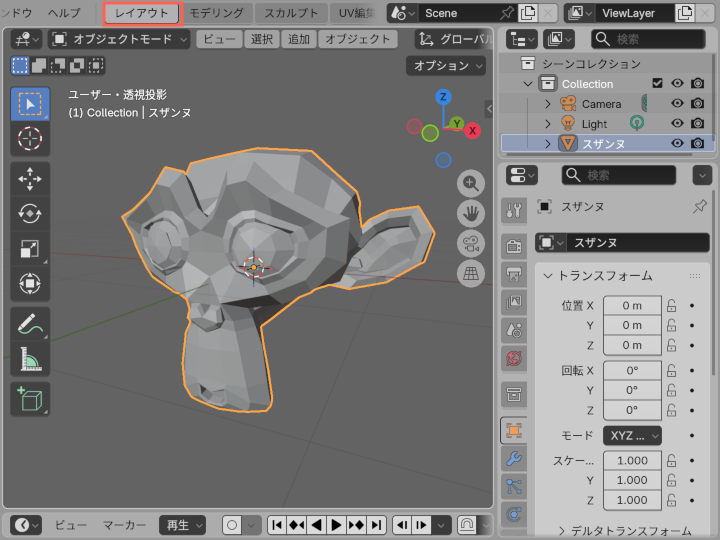720x540 pixels.
Task: Open the ヘルプ menu
Action: (x=64, y=13)
